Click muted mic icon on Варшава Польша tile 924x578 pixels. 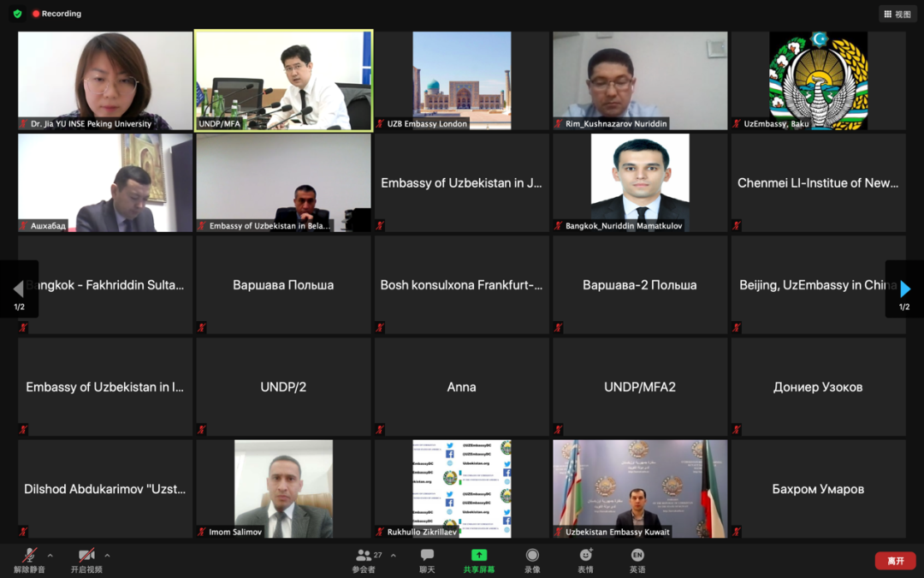202,327
